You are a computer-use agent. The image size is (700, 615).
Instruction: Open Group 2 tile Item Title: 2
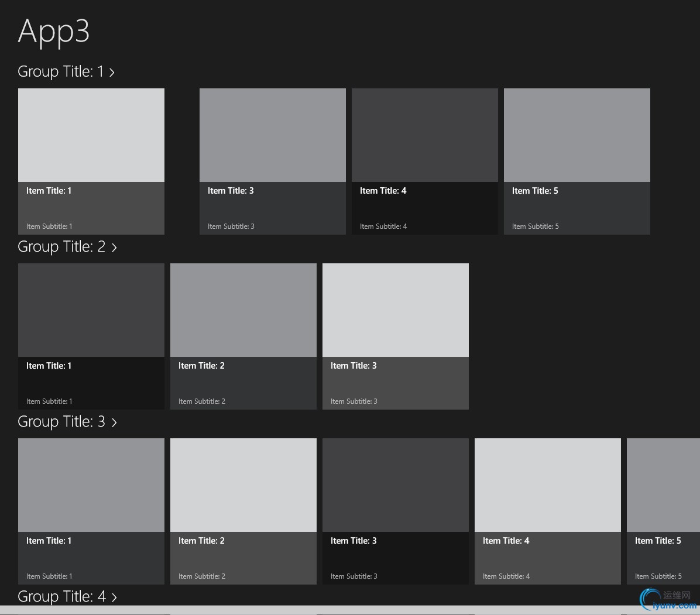pos(243,336)
